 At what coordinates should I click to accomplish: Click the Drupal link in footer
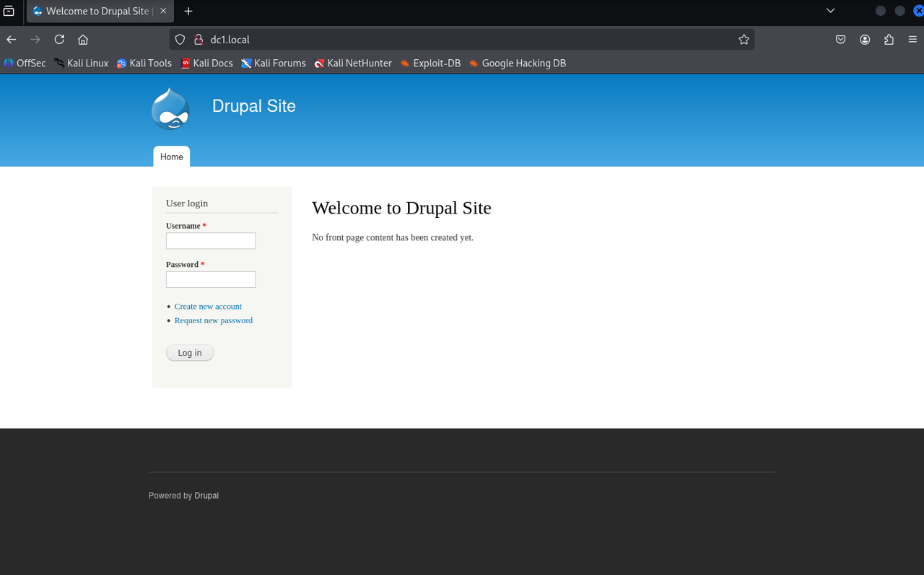tap(206, 496)
